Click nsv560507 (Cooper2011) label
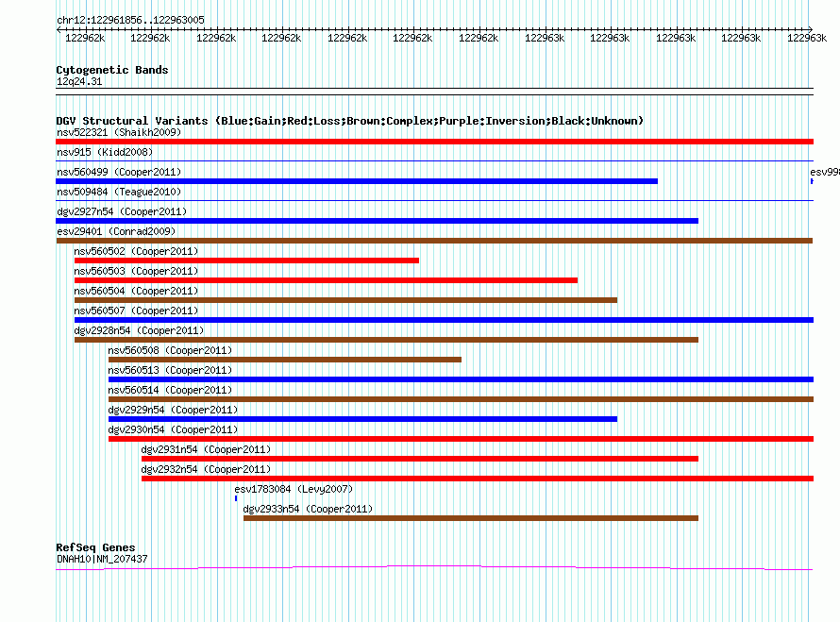 136,311
